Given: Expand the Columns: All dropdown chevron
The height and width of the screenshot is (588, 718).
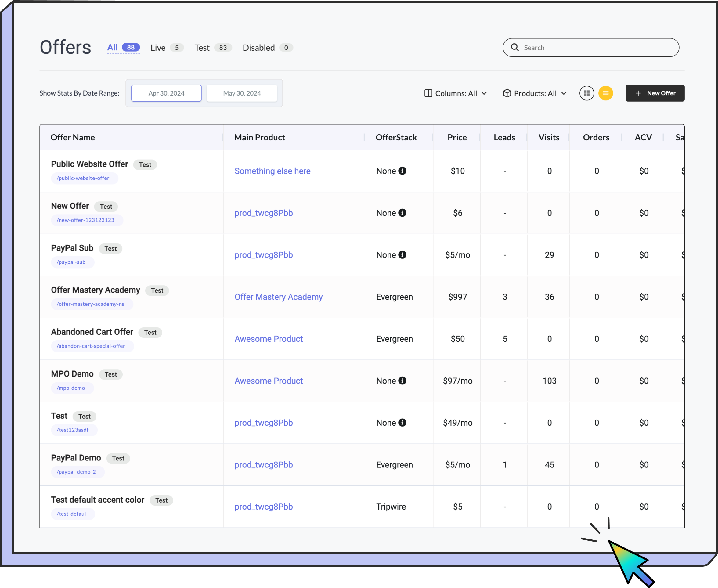Looking at the screenshot, I should tap(484, 93).
